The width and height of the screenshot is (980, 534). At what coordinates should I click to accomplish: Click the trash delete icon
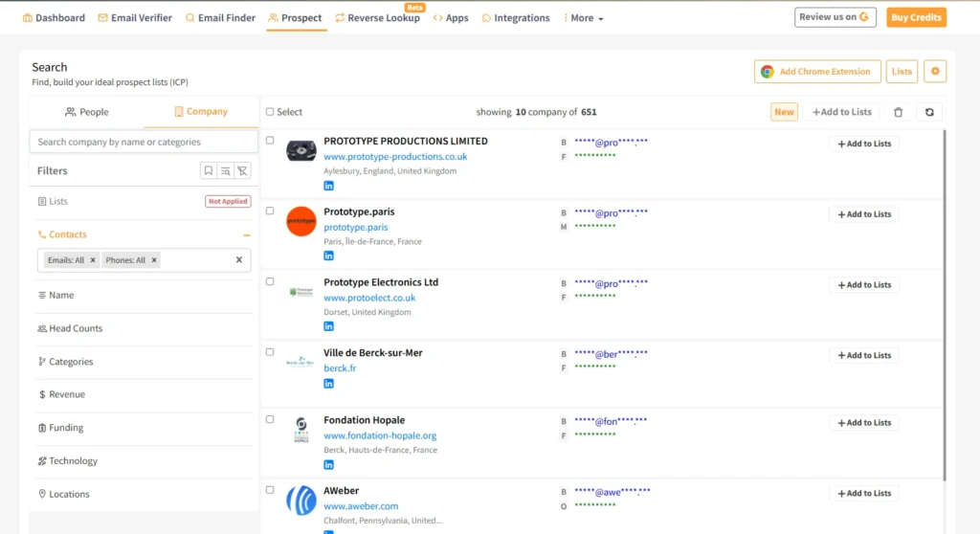[x=898, y=112]
